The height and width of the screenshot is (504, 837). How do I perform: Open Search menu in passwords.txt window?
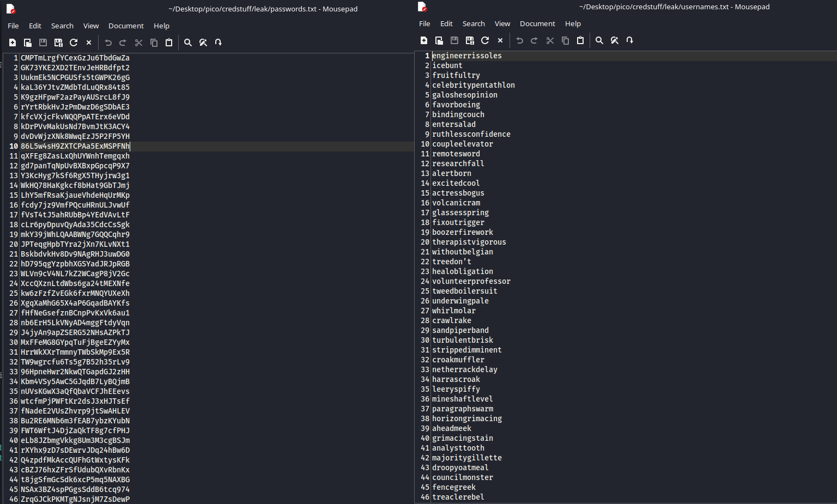pyautogui.click(x=62, y=26)
